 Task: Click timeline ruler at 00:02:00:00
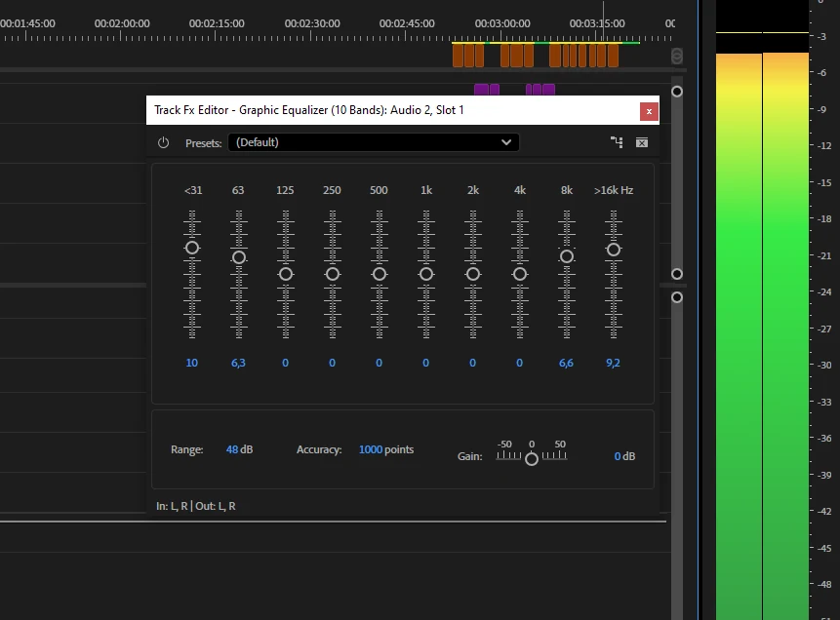[122, 24]
